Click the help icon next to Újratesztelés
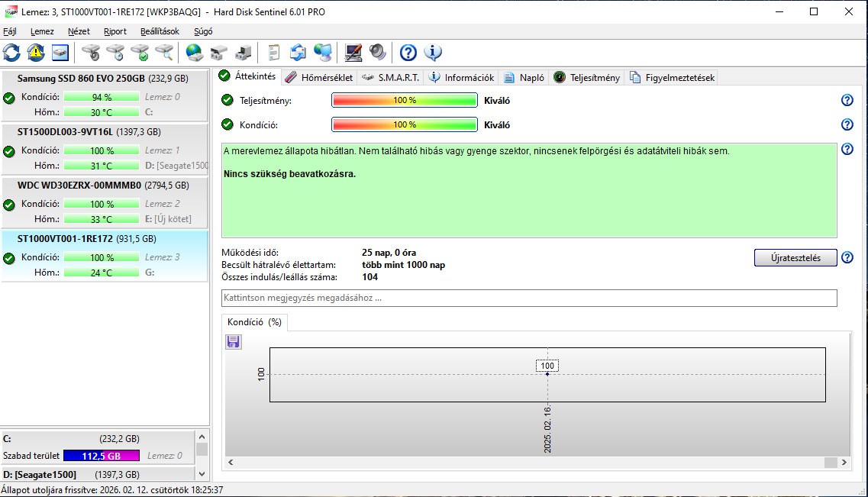The height and width of the screenshot is (497, 868). [847, 257]
